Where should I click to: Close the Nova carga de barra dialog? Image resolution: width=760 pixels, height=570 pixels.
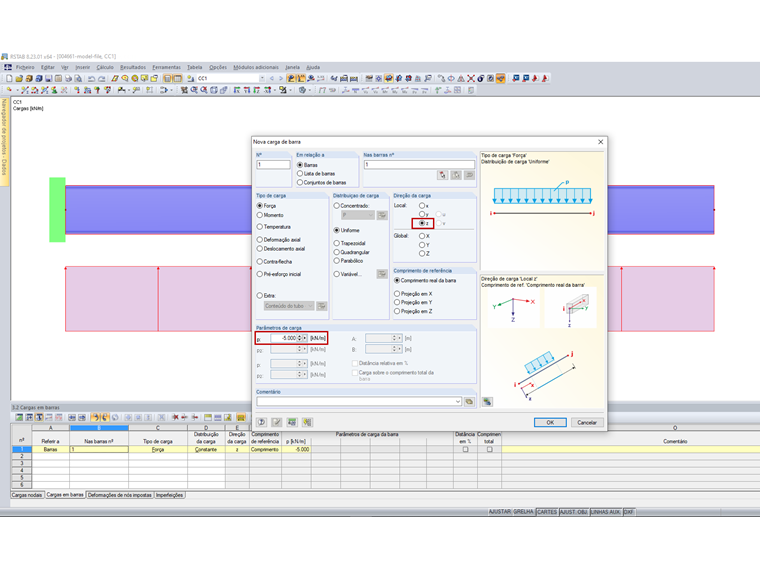tap(601, 142)
